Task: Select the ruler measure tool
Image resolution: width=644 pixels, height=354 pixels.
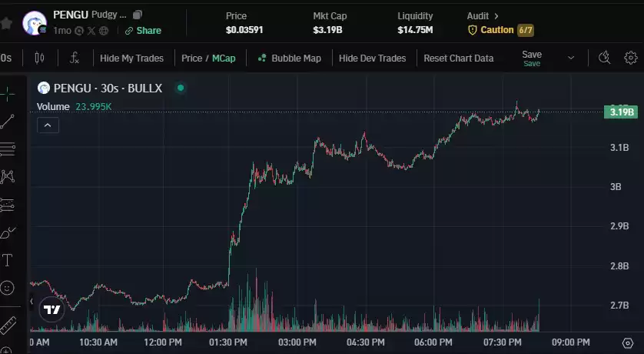Action: tap(8, 326)
